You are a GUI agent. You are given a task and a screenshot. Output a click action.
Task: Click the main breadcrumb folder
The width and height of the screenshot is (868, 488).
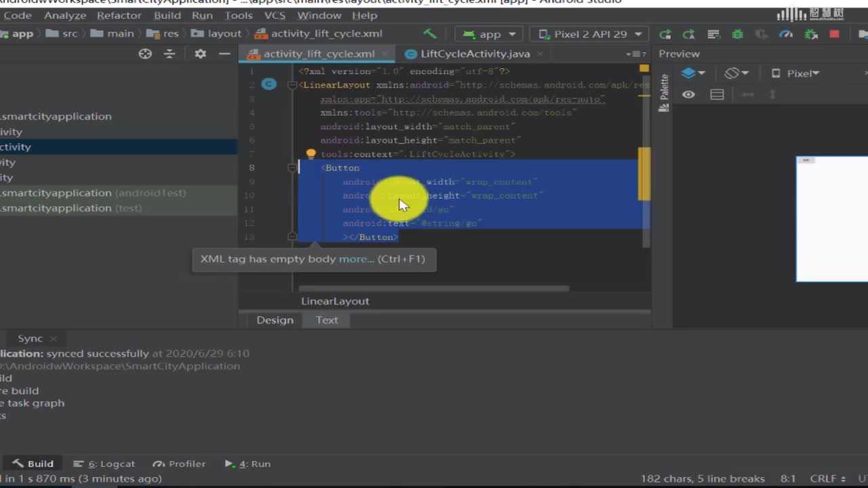[112, 33]
